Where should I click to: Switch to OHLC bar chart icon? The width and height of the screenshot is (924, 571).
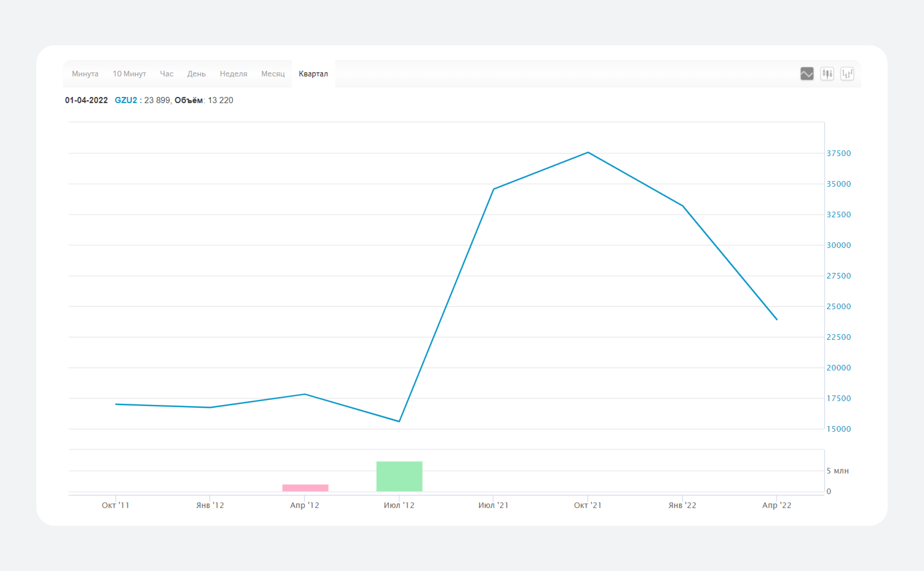[x=847, y=74]
